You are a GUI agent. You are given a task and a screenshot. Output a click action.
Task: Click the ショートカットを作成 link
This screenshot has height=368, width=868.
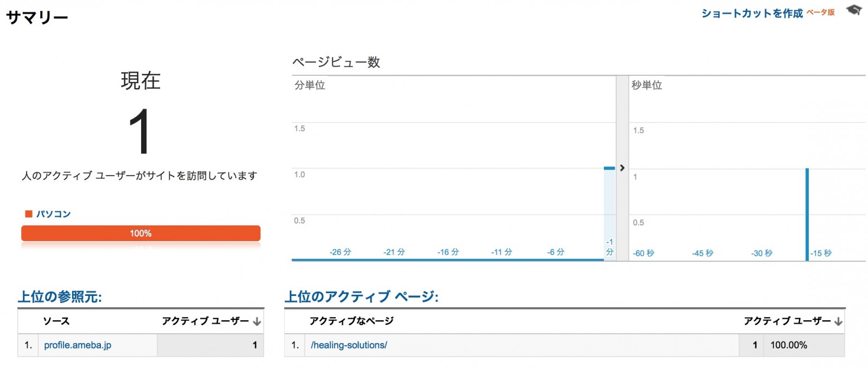coord(752,13)
